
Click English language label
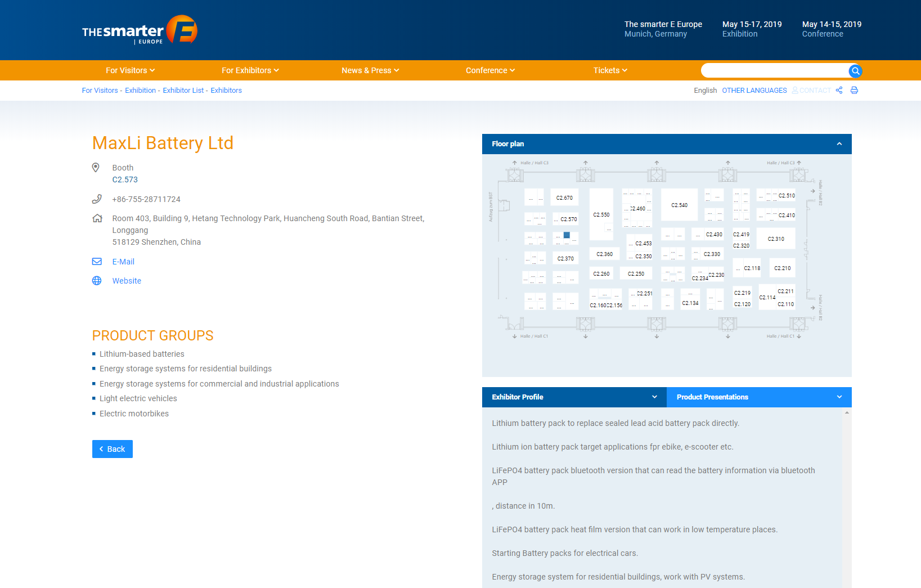(x=706, y=91)
